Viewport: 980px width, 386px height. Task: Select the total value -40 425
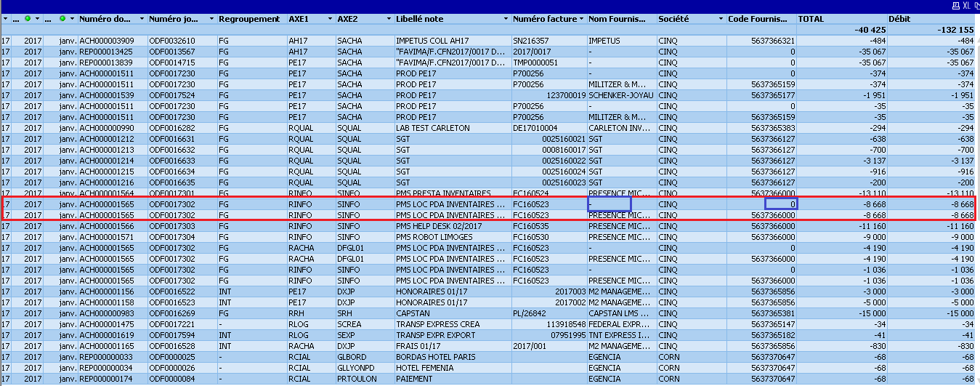pos(870,30)
